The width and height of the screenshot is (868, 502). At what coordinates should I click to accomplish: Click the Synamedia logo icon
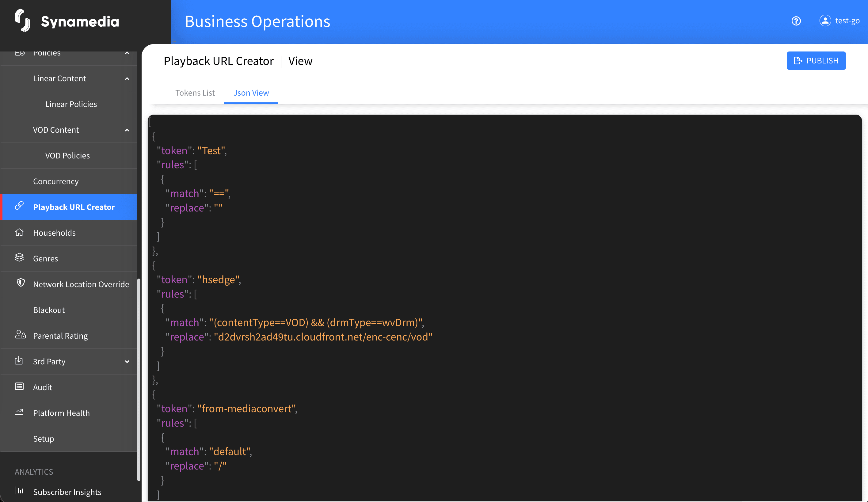23,21
